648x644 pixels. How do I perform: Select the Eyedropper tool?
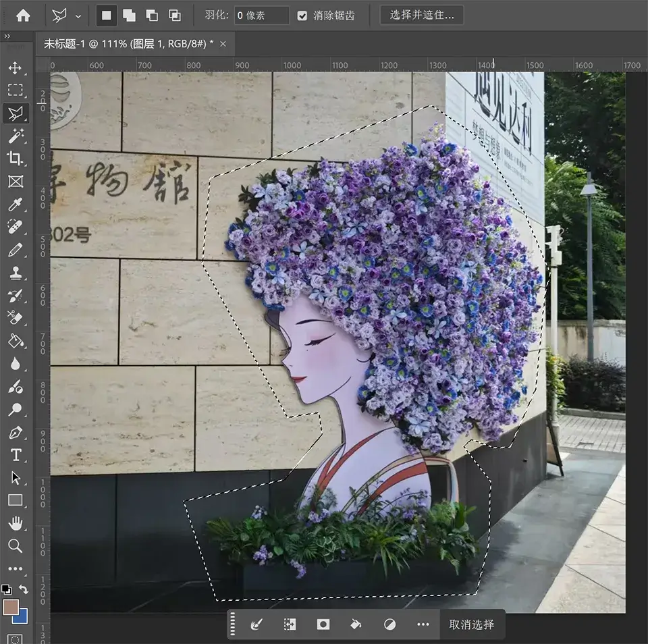[16, 204]
